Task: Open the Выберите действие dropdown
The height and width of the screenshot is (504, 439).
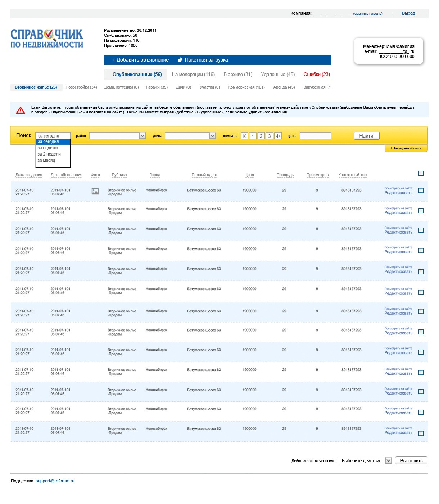Action: coord(365,460)
